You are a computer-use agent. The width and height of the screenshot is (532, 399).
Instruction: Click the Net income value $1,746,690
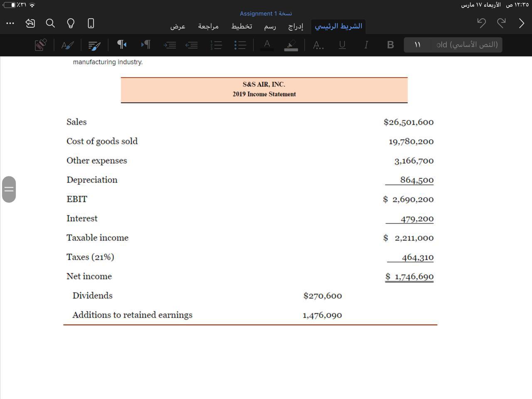tap(409, 276)
